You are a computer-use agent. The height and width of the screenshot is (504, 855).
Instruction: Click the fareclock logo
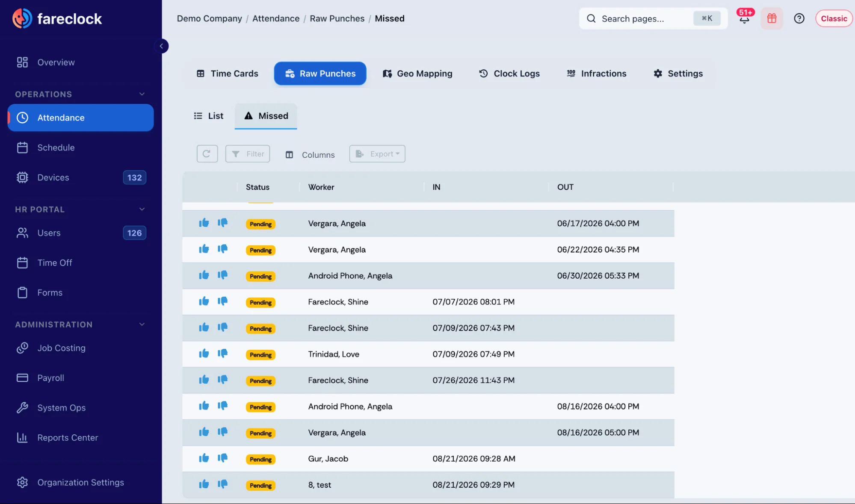coord(57,18)
